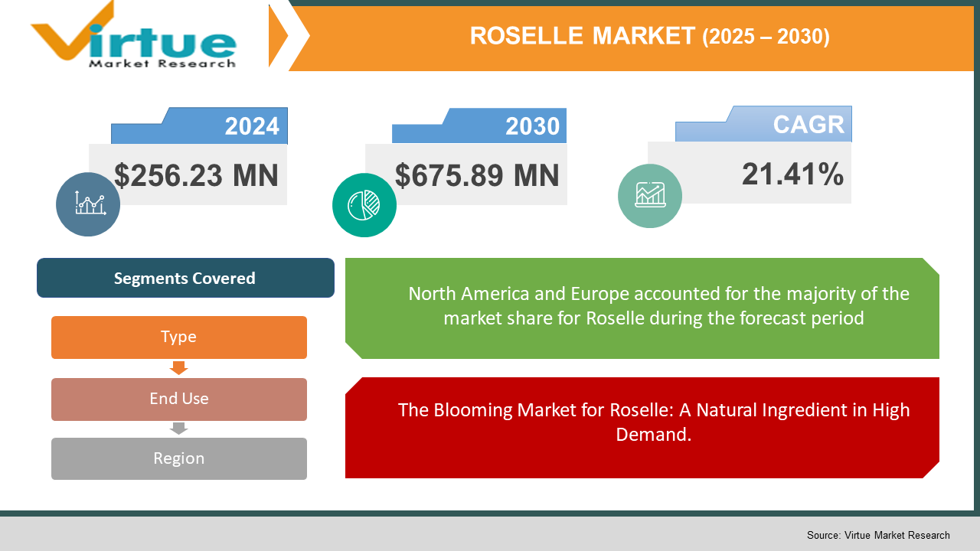This screenshot has width=980, height=551.
Task: Click the $675.89 MN value text
Action: (478, 174)
